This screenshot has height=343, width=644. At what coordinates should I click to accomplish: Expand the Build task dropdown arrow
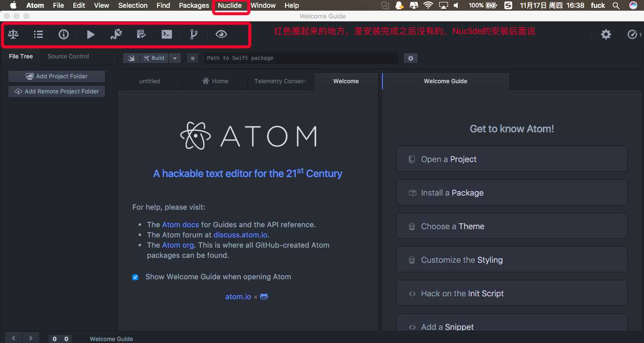[x=175, y=58]
